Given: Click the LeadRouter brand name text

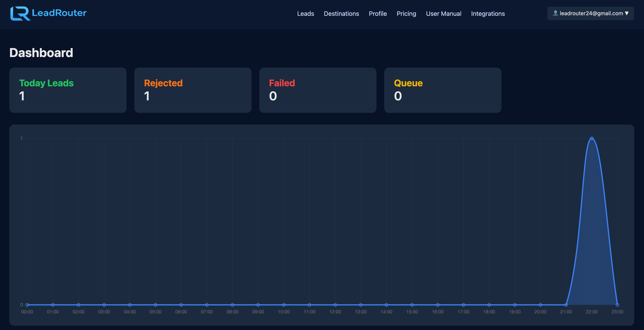Looking at the screenshot, I should click(x=59, y=13).
